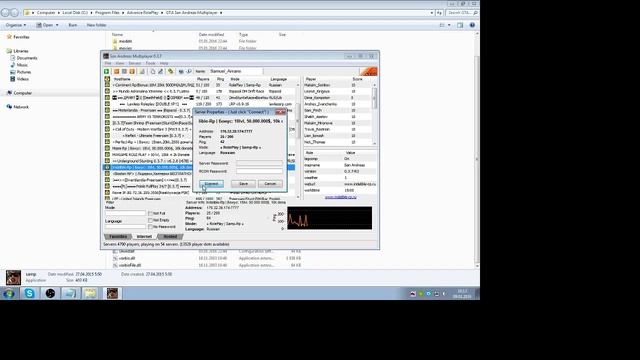The height and width of the screenshot is (360, 640).
Task: Click the pencil toolbar icon after the orange icons
Action: pos(142,71)
